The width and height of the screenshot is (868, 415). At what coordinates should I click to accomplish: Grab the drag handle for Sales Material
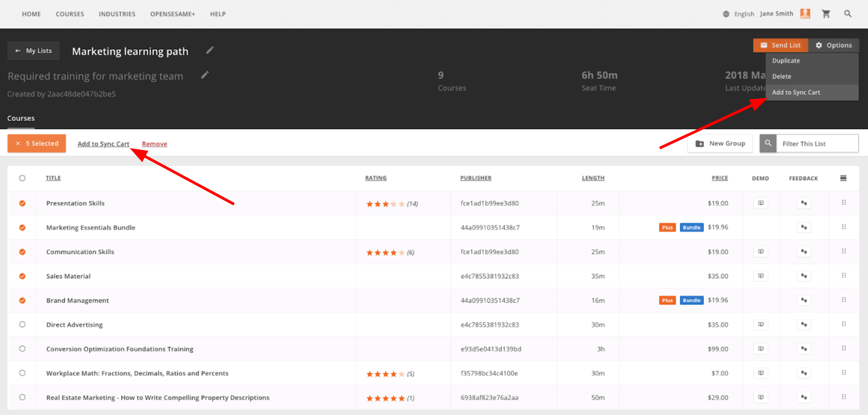tap(843, 276)
